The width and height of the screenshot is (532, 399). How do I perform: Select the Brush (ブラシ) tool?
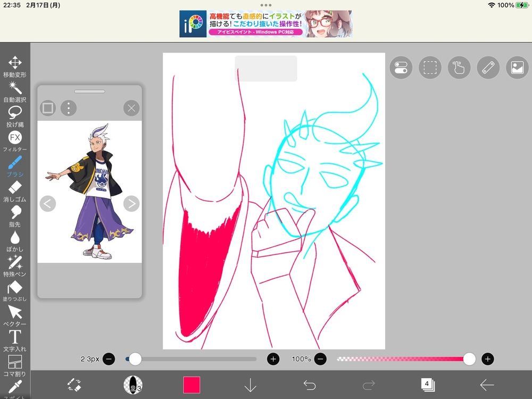tap(15, 166)
